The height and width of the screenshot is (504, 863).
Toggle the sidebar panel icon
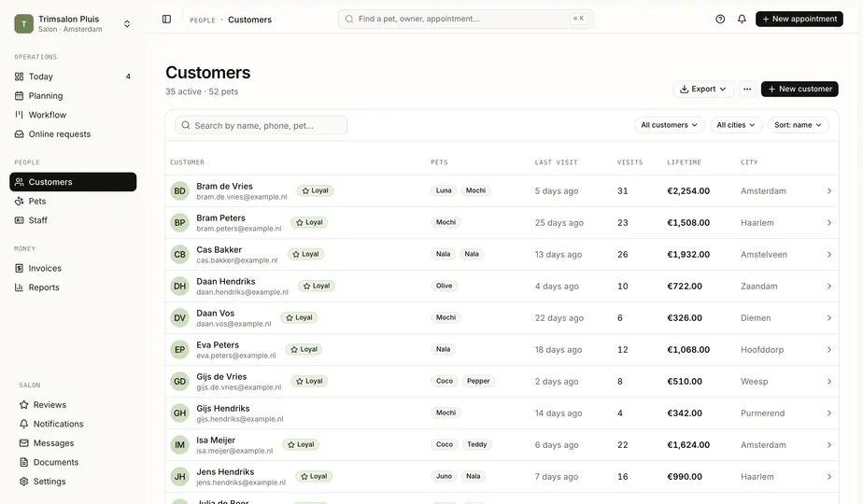(167, 20)
